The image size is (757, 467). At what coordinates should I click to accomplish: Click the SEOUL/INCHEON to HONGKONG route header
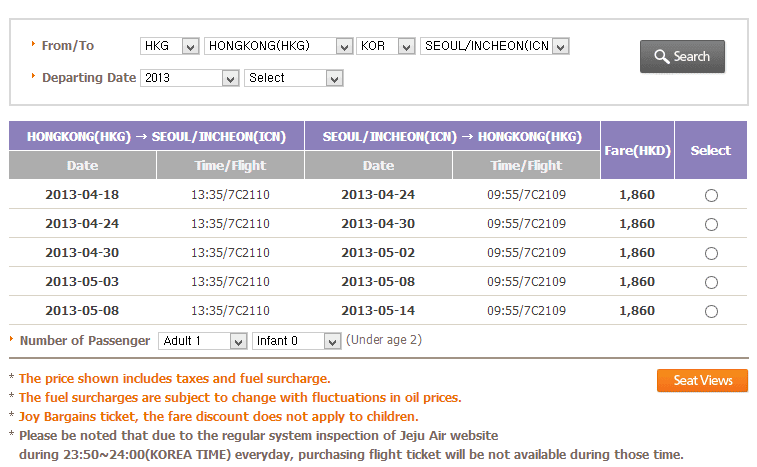tap(452, 136)
